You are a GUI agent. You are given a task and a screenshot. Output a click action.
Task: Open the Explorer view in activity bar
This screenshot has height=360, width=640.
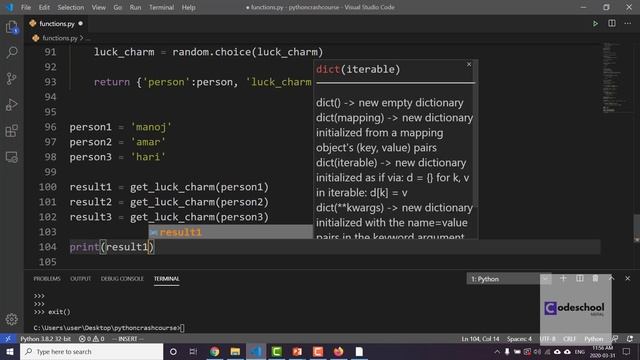point(12,28)
